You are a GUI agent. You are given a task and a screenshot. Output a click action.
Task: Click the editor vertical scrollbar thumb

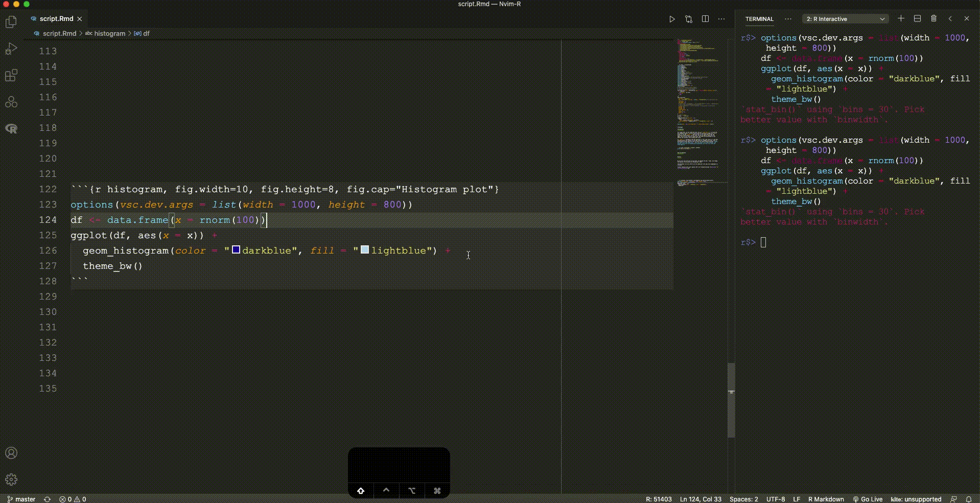(731, 400)
